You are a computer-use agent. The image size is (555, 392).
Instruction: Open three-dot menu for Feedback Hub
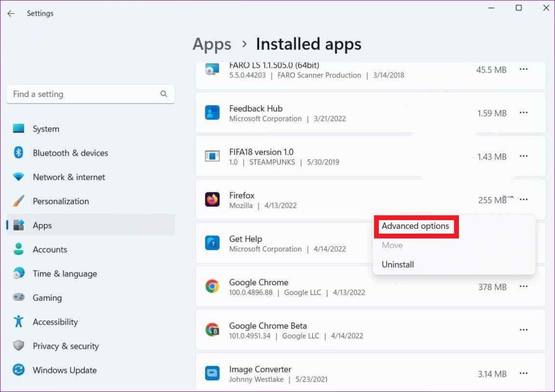point(524,113)
